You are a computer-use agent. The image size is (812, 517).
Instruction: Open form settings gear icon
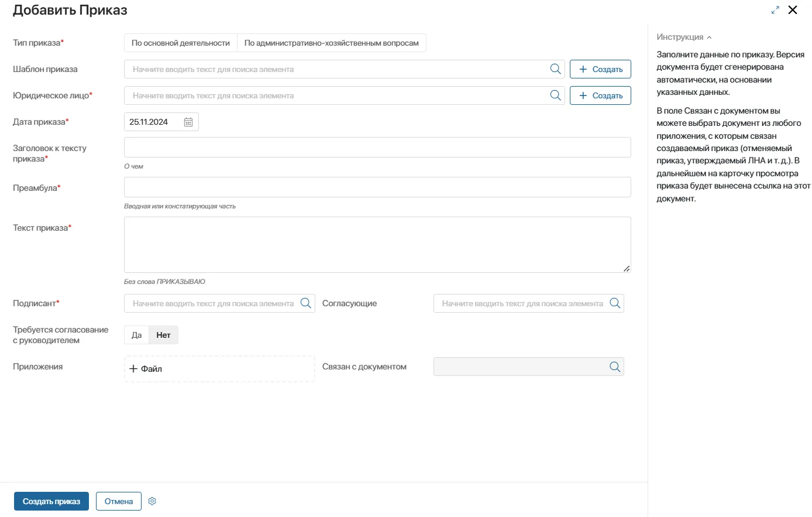152,501
